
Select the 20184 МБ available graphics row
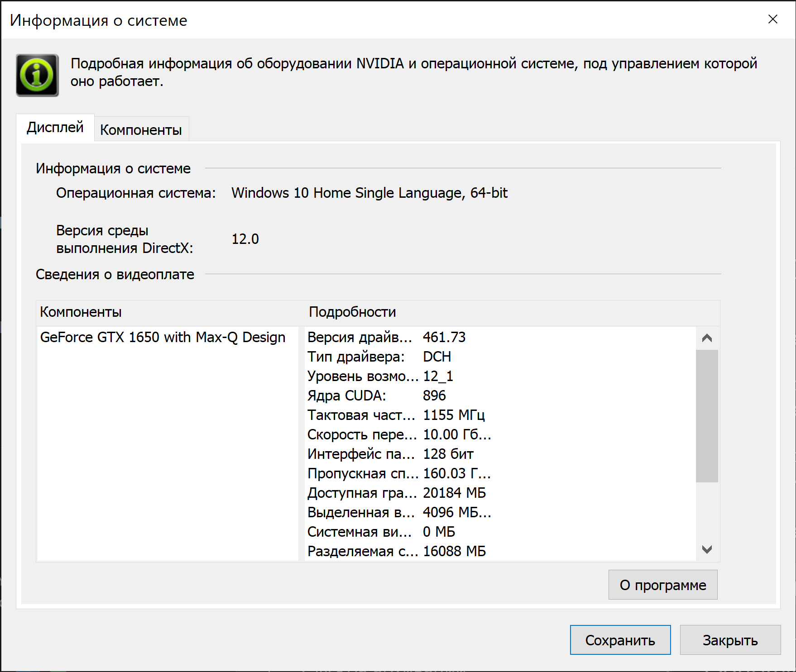[x=500, y=493]
